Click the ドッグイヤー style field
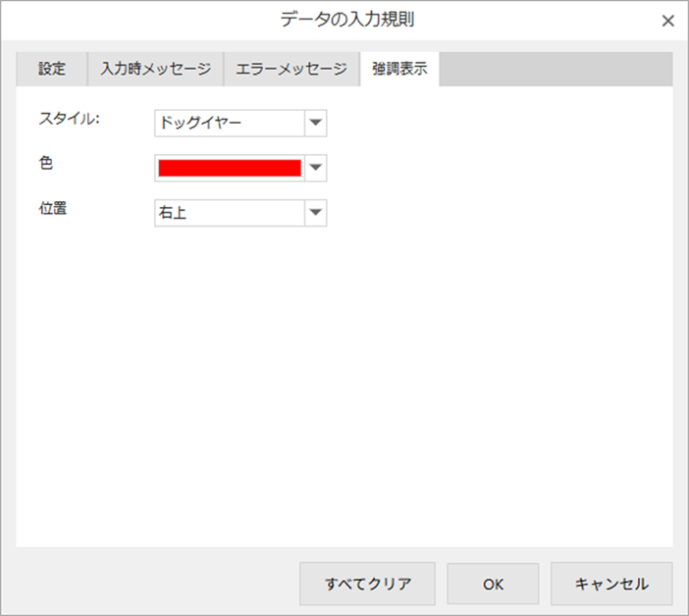 (230, 123)
